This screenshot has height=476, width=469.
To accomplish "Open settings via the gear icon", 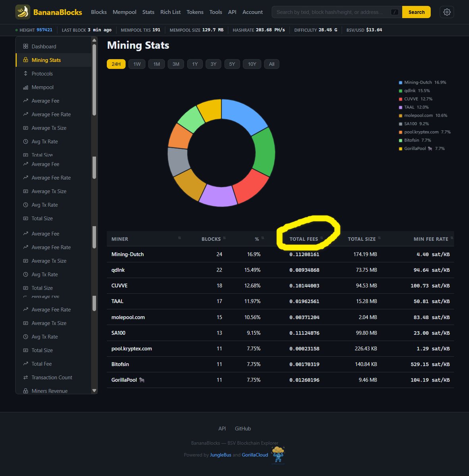I will [447, 12].
